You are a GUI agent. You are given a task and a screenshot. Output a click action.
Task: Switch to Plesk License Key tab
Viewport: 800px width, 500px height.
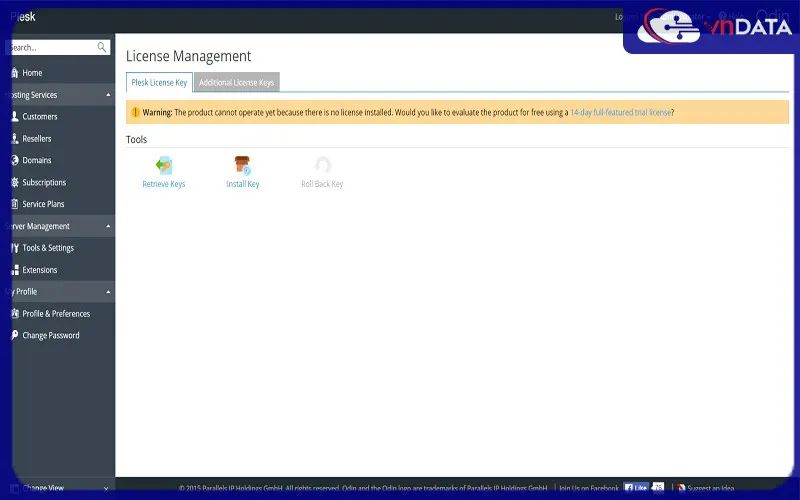tap(159, 82)
